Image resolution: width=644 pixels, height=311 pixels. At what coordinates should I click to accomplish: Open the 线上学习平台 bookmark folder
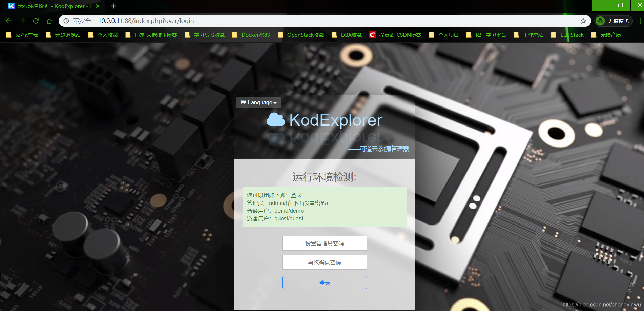(x=486, y=35)
